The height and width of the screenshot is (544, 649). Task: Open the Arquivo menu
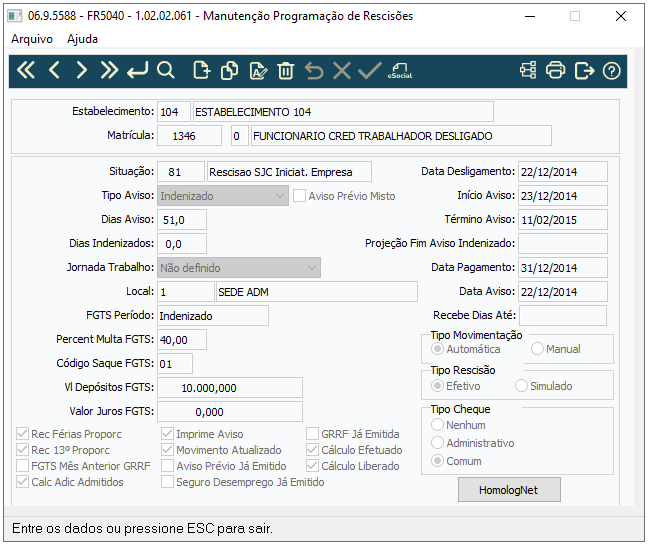click(32, 39)
